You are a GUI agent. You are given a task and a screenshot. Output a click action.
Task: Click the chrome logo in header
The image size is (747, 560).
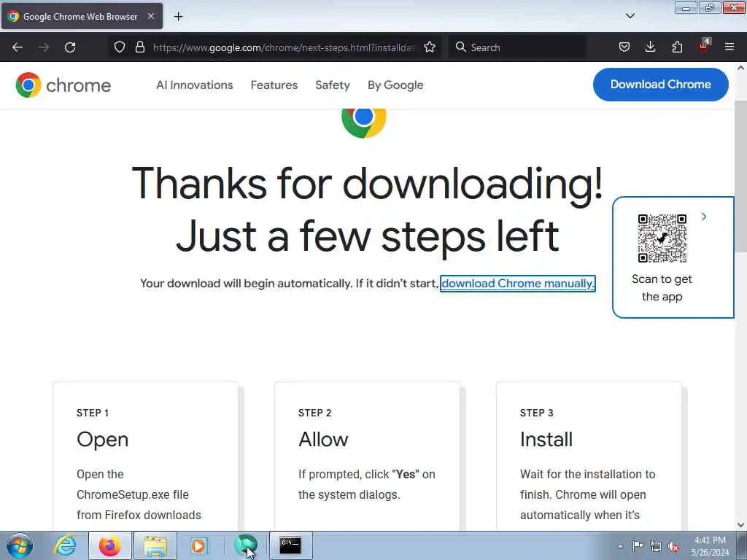coord(63,85)
